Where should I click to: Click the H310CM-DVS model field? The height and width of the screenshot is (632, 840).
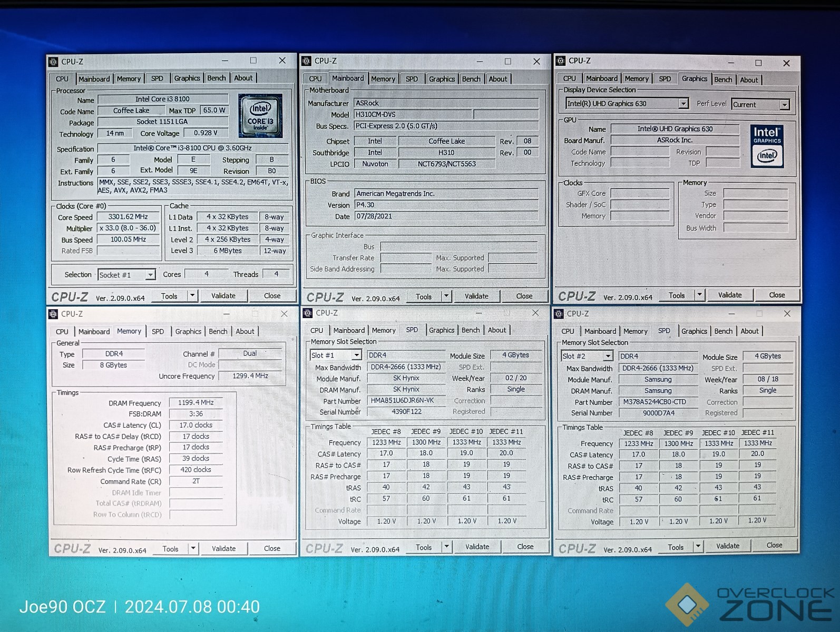[413, 114]
